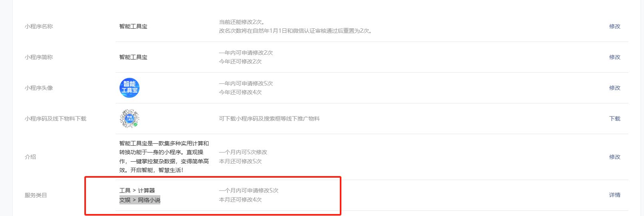Image resolution: width=644 pixels, height=216 pixels.
Task: Click 修改 link in 小程序简称 row
Action: [614, 57]
